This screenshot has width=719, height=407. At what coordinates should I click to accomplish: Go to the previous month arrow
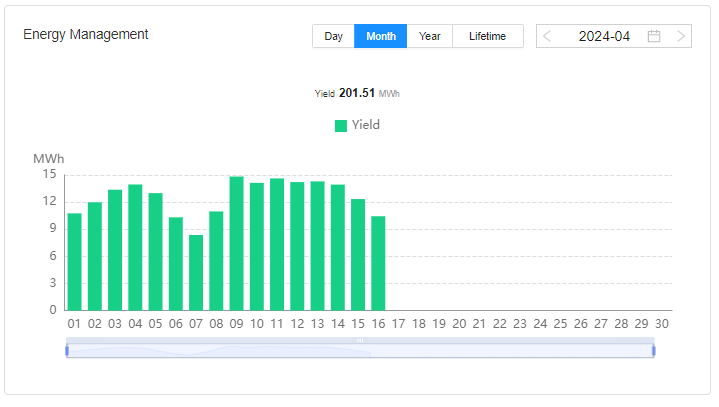click(547, 36)
